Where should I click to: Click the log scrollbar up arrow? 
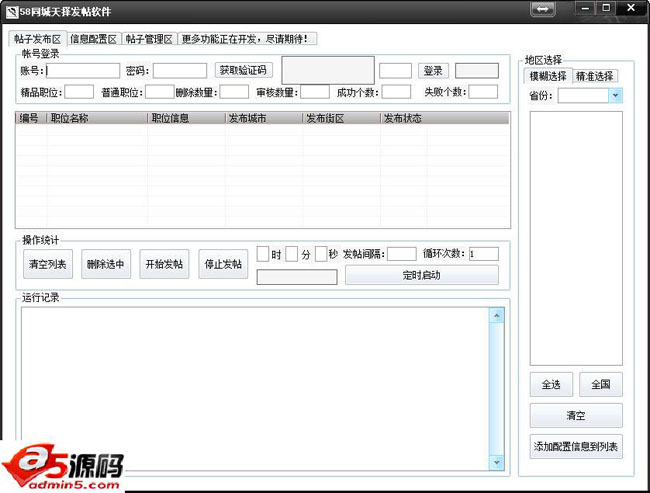[x=497, y=316]
